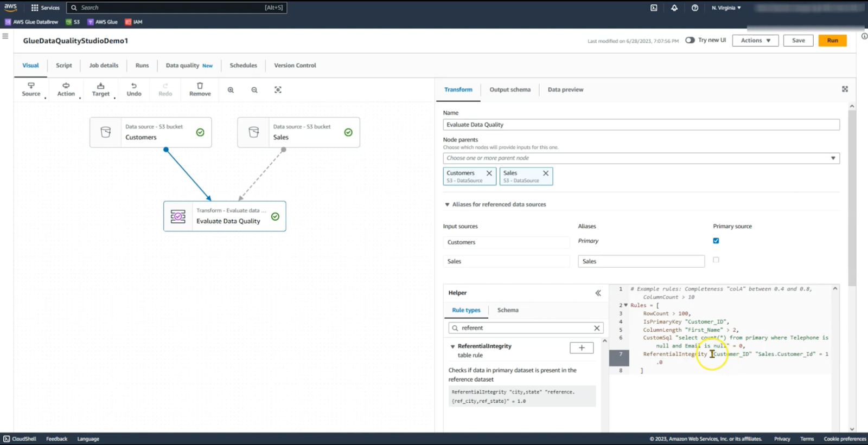Open the parent node chooser dropdown
This screenshot has height=445, width=868.
[641, 158]
